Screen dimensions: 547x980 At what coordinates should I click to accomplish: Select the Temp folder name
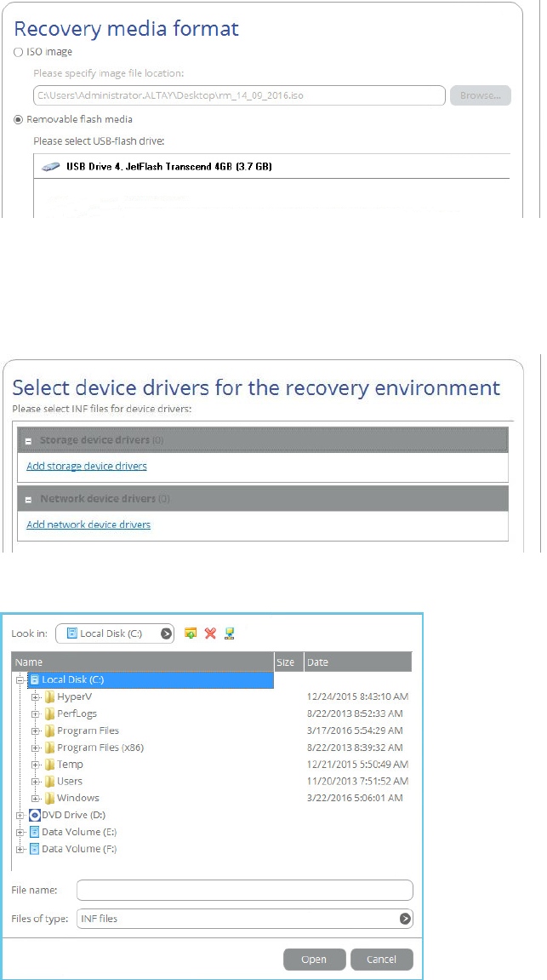(70, 765)
